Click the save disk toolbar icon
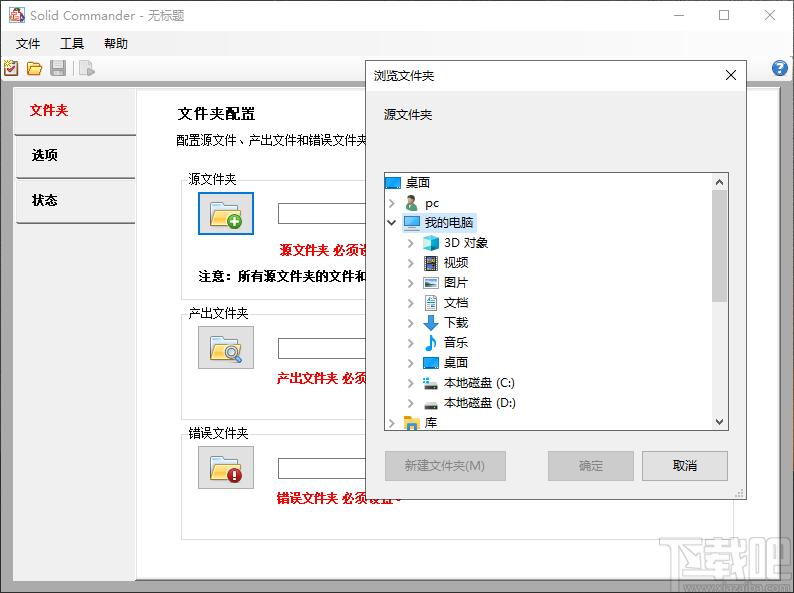794x593 pixels. pyautogui.click(x=58, y=68)
